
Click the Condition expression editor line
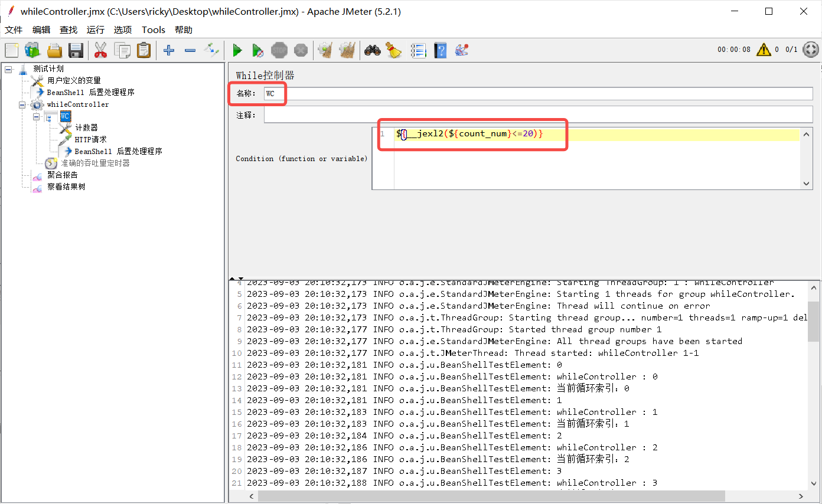pyautogui.click(x=597, y=135)
